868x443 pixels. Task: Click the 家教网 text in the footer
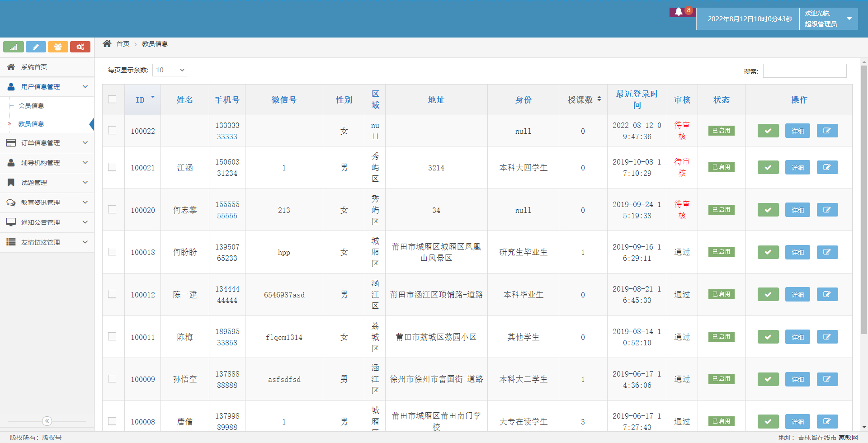[848, 438]
